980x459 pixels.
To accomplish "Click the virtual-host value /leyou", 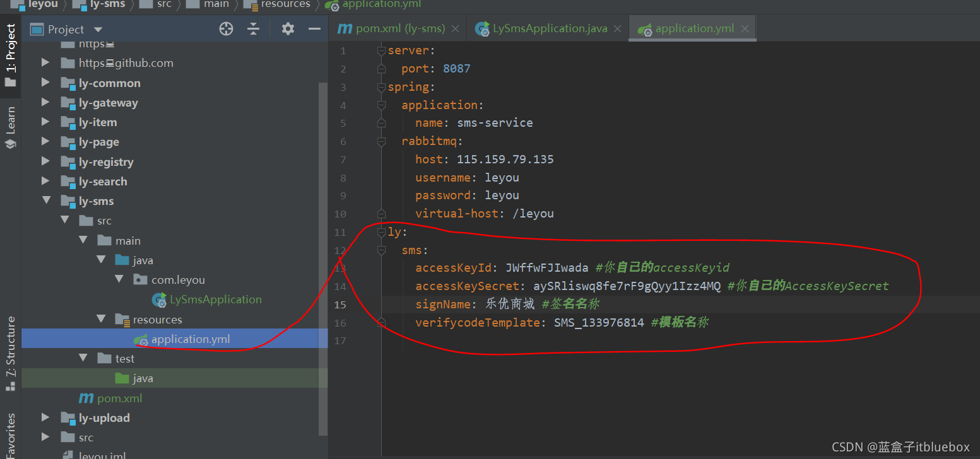I will pyautogui.click(x=533, y=214).
